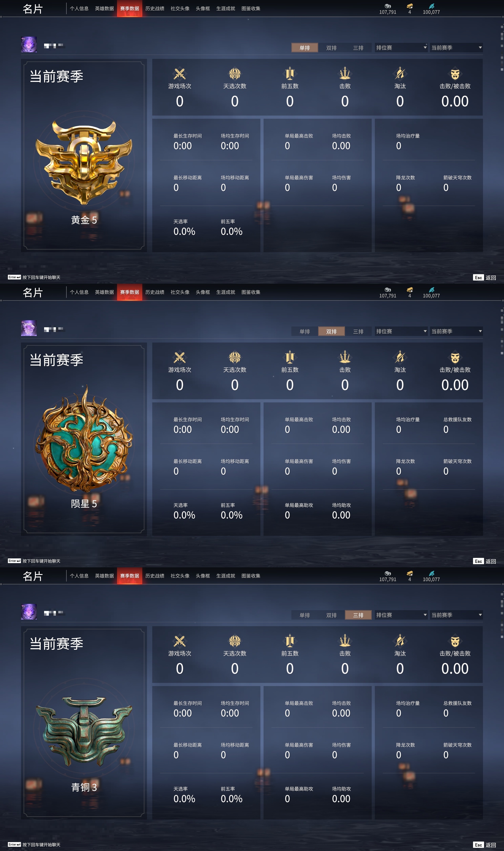Open the 排位赛 dropdown on 青铜 3 screen

(401, 615)
